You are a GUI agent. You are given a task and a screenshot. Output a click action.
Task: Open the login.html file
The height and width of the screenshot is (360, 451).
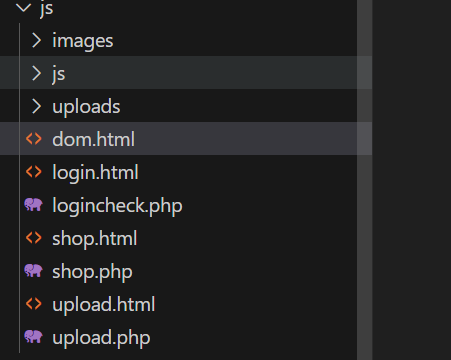point(95,172)
